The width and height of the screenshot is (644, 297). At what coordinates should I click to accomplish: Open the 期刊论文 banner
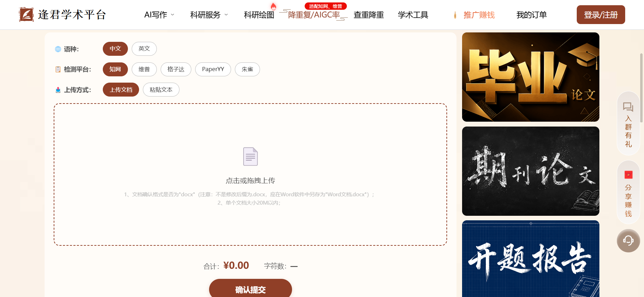[531, 171]
